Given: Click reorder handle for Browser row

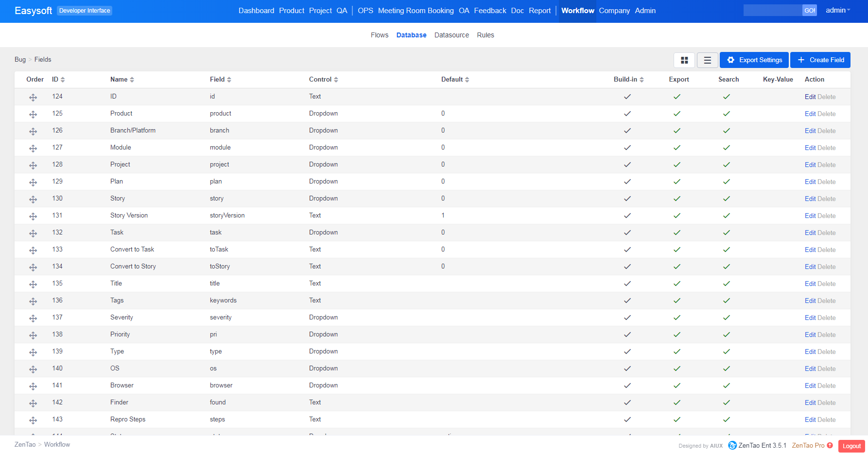Looking at the screenshot, I should [x=33, y=386].
